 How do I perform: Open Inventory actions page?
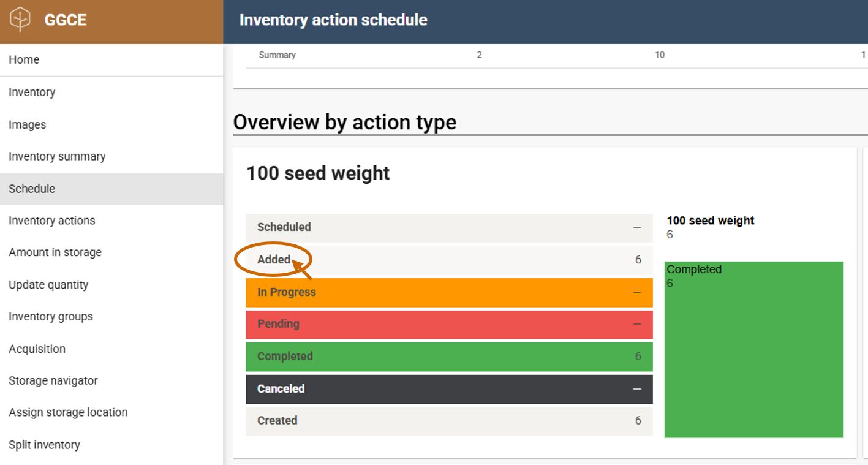(52, 221)
